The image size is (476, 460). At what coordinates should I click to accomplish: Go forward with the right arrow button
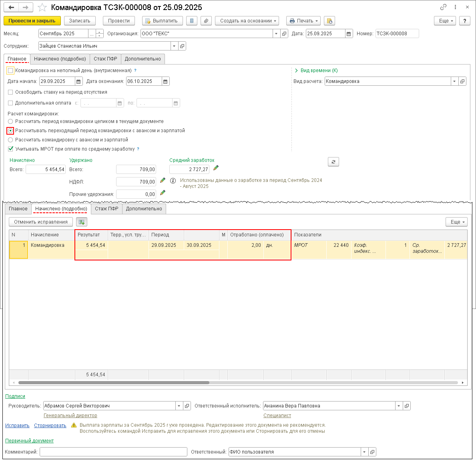26,7
